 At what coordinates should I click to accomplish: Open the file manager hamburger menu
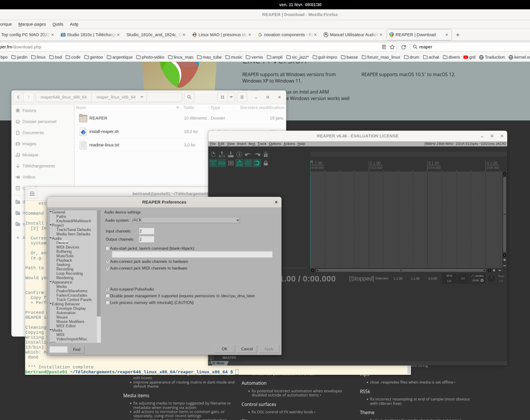tap(242, 97)
